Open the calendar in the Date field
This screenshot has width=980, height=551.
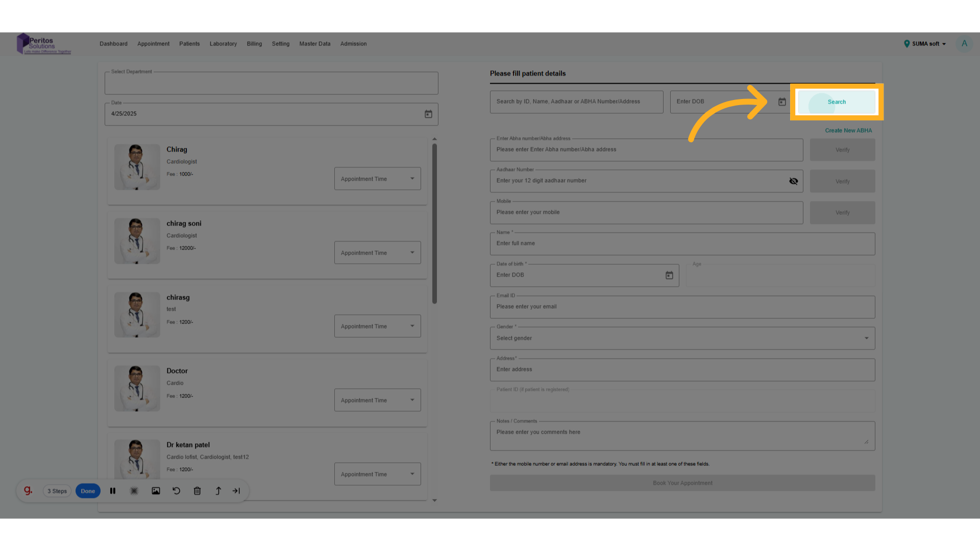point(428,114)
